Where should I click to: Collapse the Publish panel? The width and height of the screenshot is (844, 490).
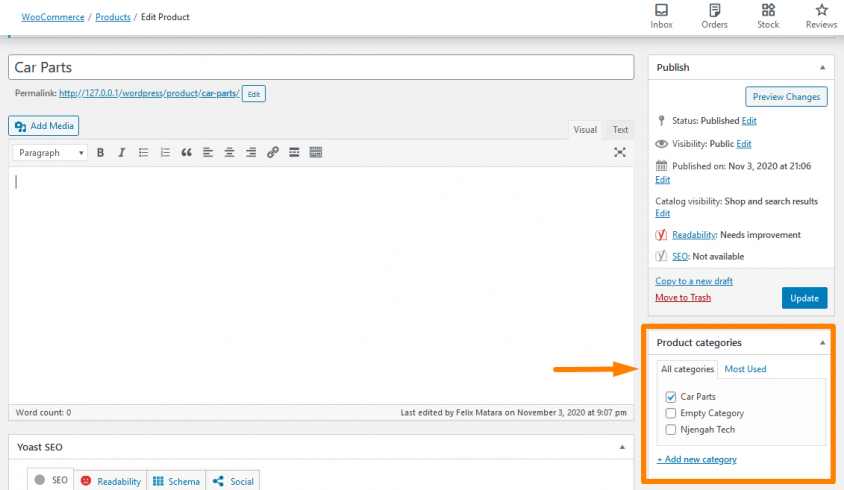coord(822,68)
